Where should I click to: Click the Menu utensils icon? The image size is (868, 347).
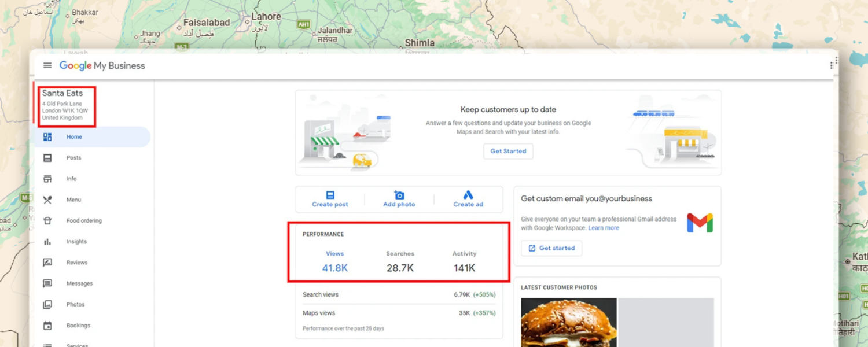pos(47,200)
